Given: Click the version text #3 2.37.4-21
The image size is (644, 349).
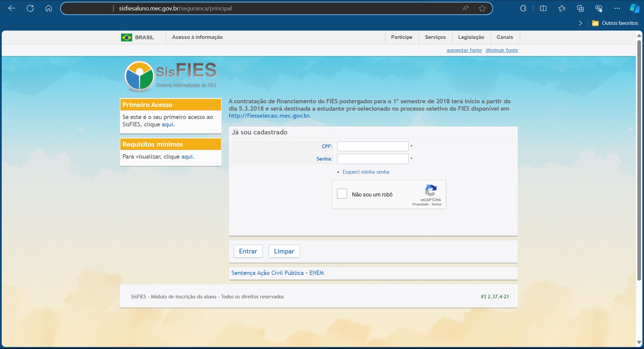Looking at the screenshot, I should pyautogui.click(x=495, y=297).
